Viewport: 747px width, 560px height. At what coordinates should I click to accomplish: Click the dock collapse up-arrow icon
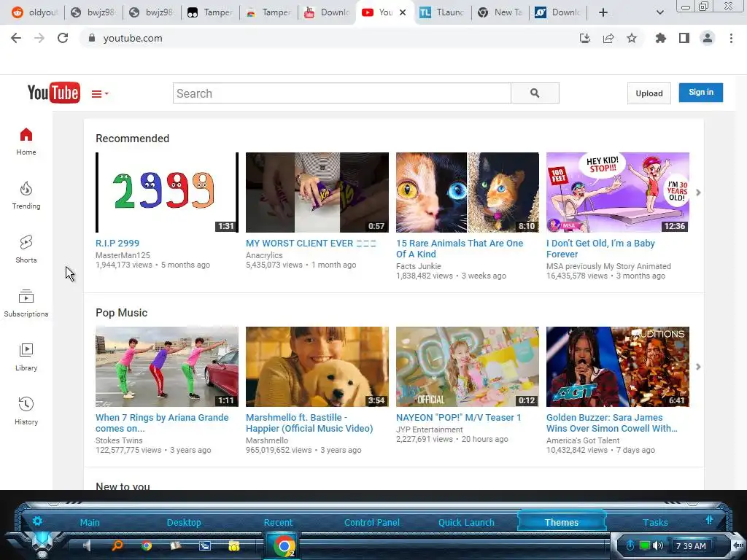709,520
